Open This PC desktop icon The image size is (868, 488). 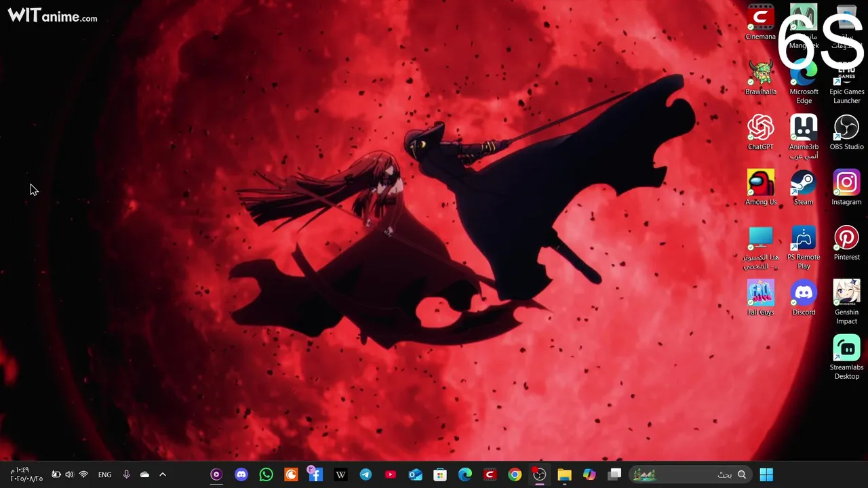pyautogui.click(x=761, y=247)
